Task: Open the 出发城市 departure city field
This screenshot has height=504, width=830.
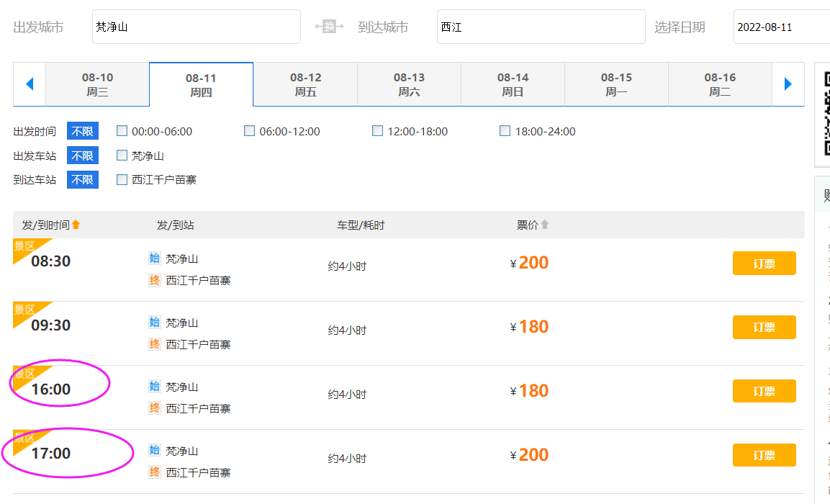Action: tap(196, 27)
